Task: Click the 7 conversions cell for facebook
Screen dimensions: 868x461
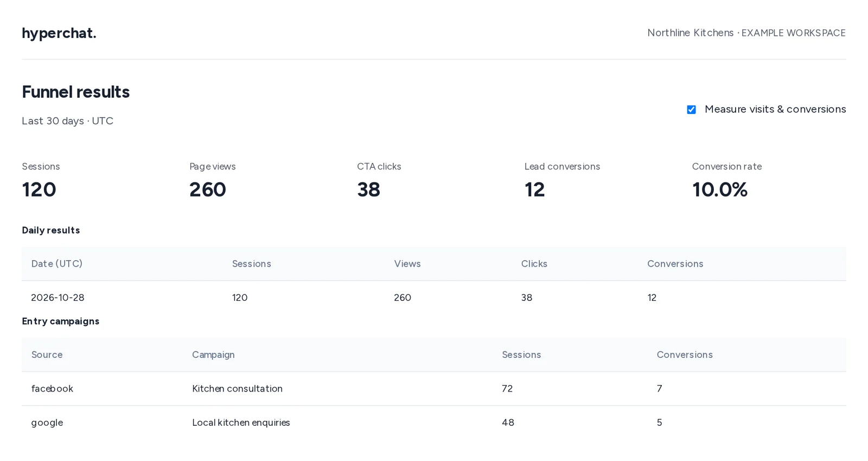Action: click(660, 389)
